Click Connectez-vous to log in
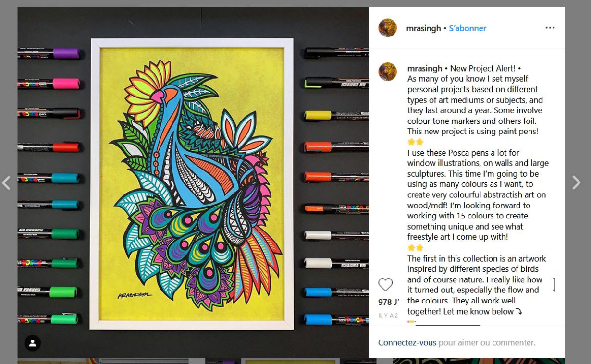 [407, 342]
